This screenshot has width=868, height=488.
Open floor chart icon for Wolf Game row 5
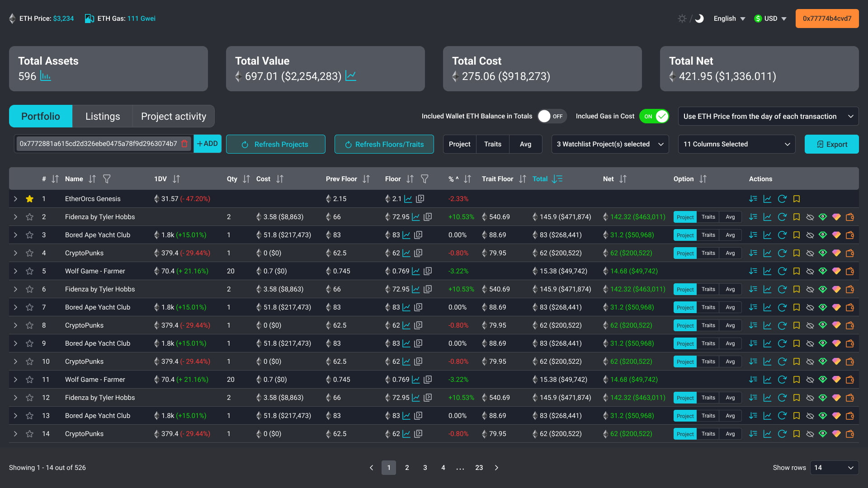point(416,271)
